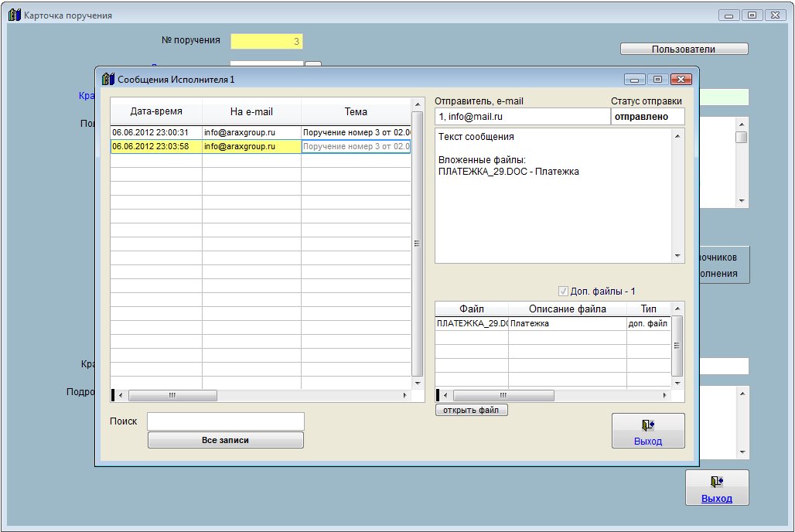Click the Описание файла column header
This screenshot has width=795, height=532.
coord(567,309)
